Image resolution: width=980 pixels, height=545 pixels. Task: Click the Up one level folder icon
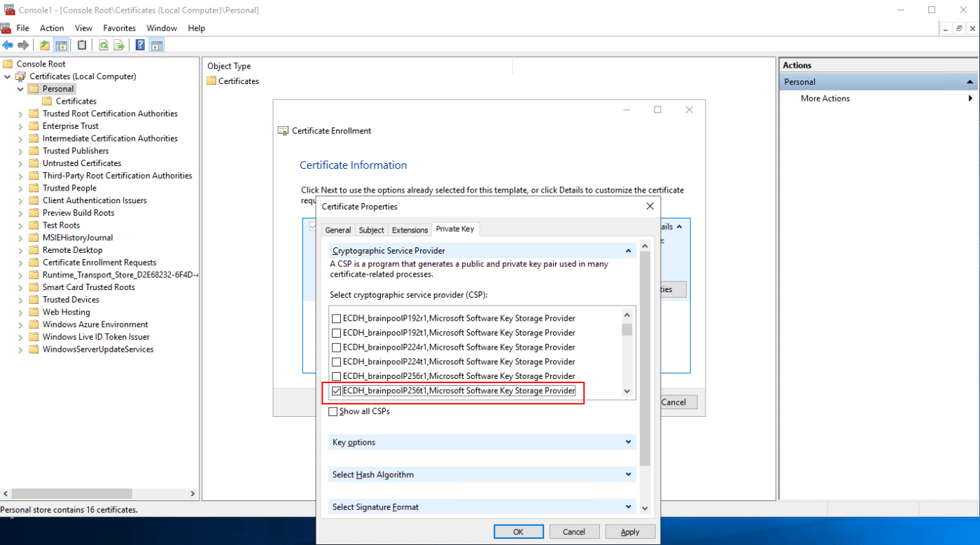[x=45, y=46]
